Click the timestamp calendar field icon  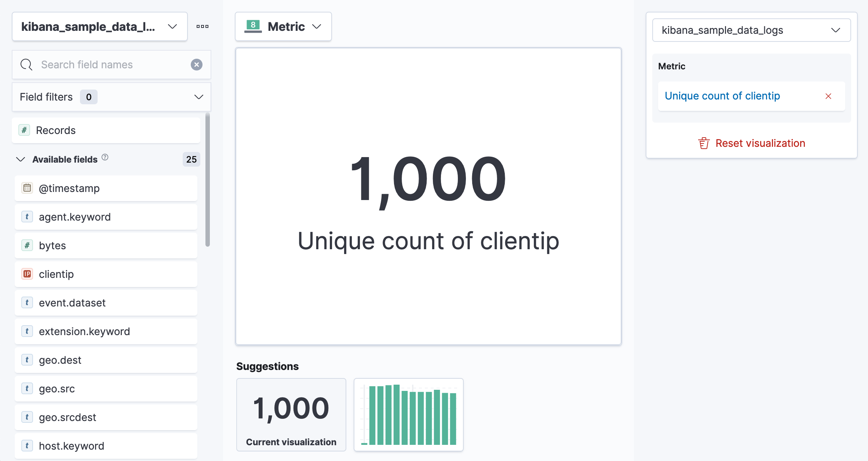[x=26, y=188]
